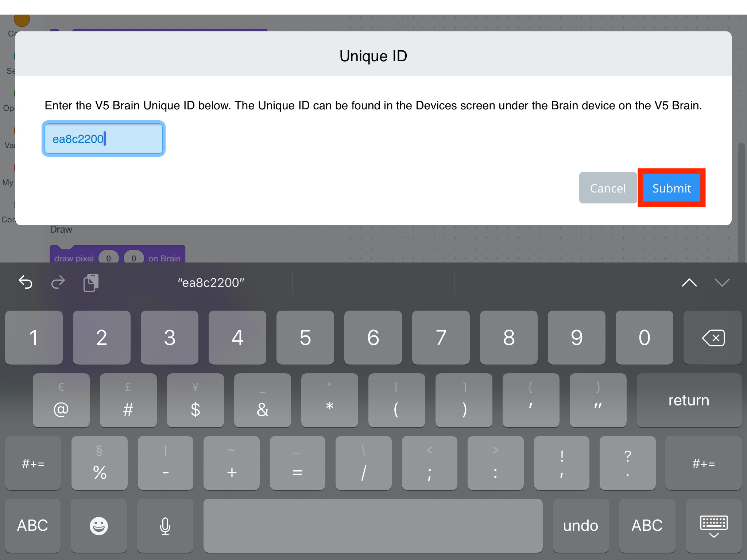Tap the / slash key
Viewport: 747px width, 560px height.
tap(364, 463)
